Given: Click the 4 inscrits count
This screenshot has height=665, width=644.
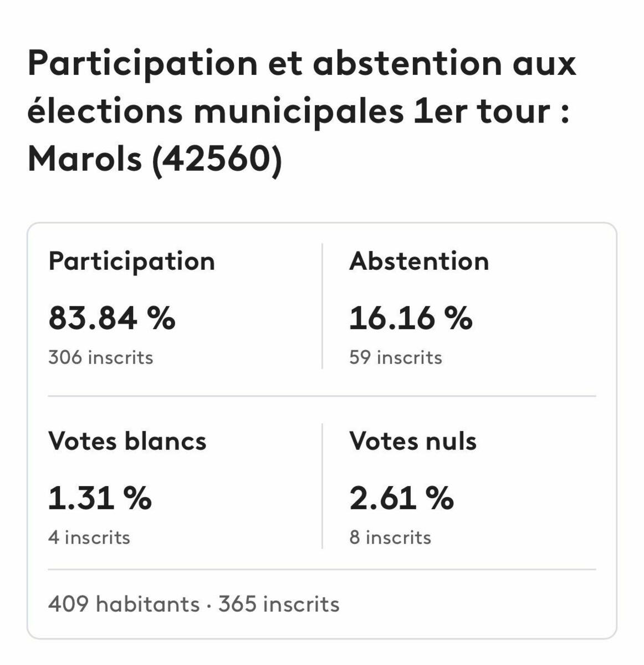Looking at the screenshot, I should tap(89, 538).
